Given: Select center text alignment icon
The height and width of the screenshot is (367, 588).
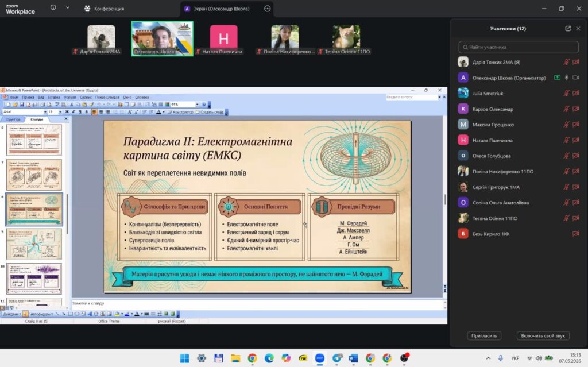Looking at the screenshot, I should click(x=101, y=112).
